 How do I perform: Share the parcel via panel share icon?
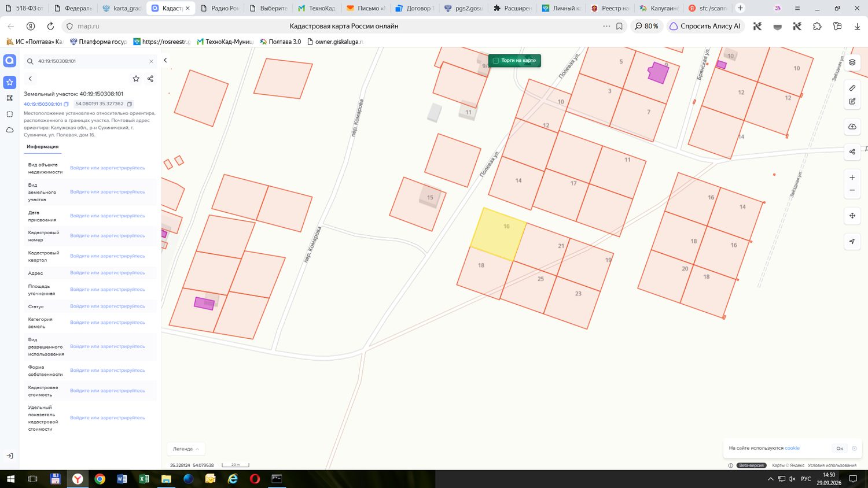tap(150, 79)
